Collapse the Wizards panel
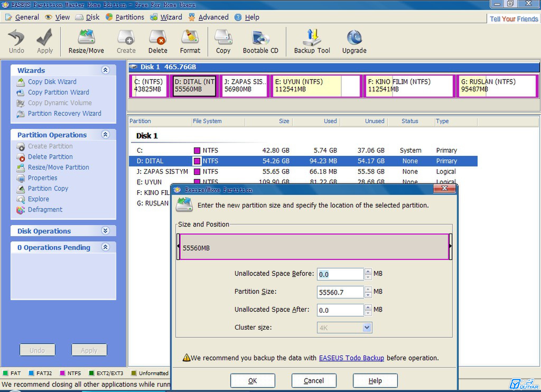The image size is (541, 392). [x=105, y=70]
